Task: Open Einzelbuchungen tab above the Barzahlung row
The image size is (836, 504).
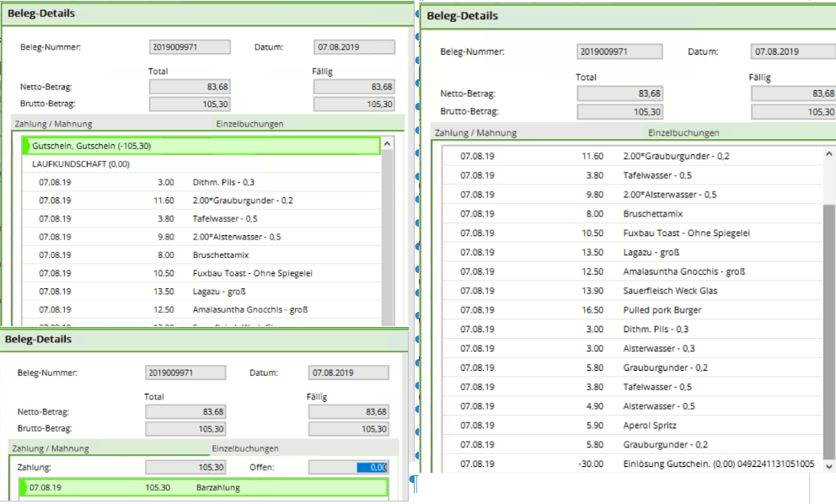Action: click(244, 448)
